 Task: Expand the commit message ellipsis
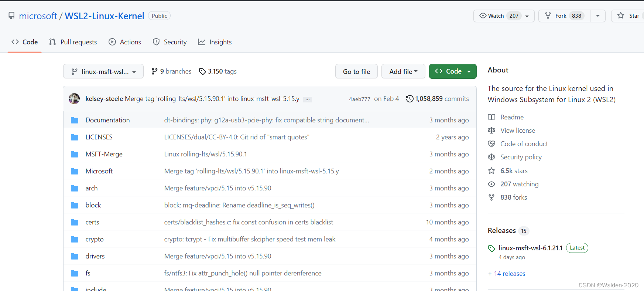[308, 99]
